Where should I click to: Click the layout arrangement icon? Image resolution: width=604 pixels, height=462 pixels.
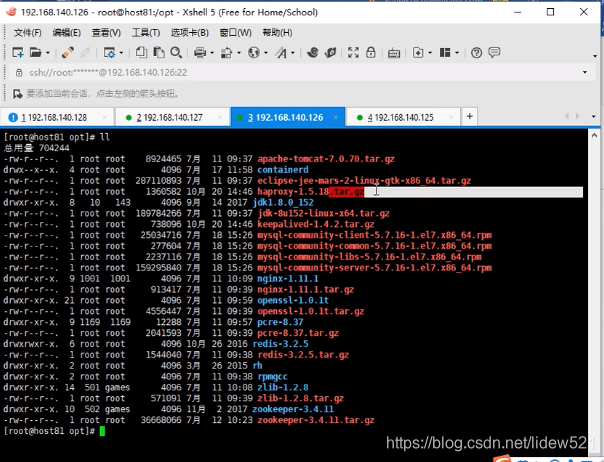pyautogui.click(x=445, y=52)
